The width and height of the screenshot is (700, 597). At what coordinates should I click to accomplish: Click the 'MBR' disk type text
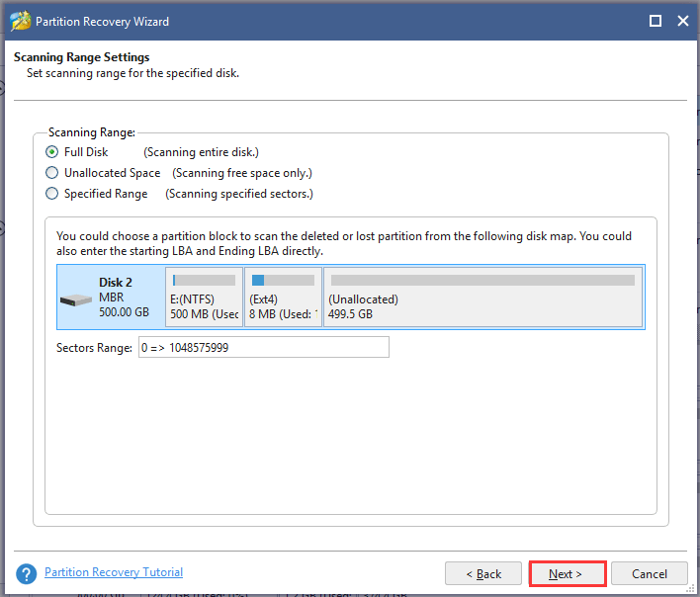click(111, 298)
